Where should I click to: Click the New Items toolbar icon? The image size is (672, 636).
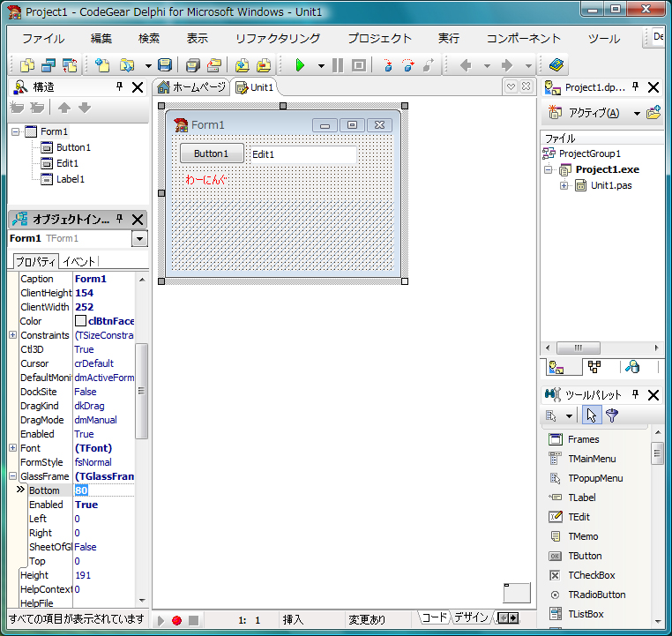point(102,65)
